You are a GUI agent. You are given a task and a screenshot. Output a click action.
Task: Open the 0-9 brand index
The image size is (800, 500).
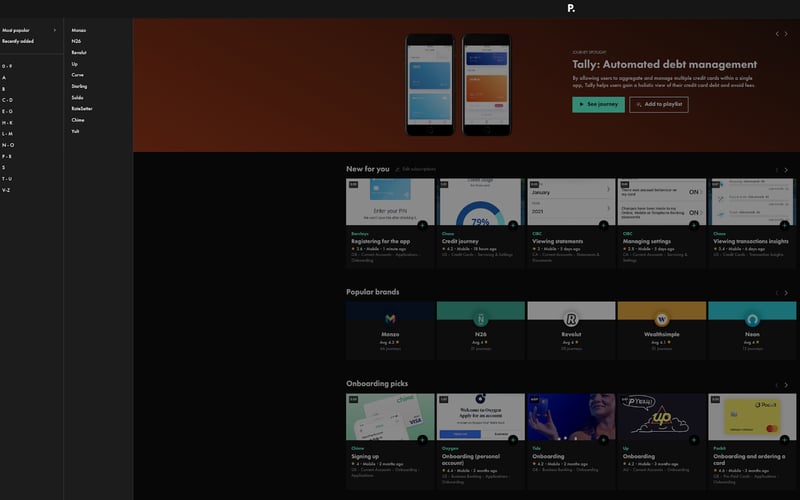click(7, 66)
